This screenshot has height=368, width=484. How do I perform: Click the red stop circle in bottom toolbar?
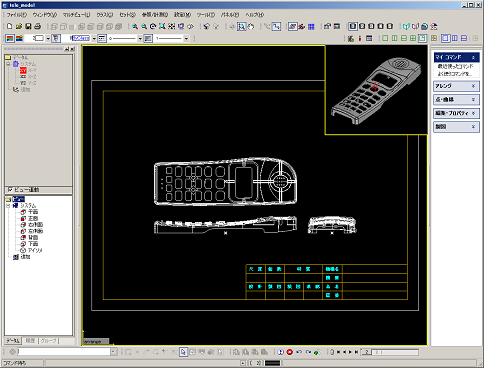pyautogui.click(x=290, y=352)
